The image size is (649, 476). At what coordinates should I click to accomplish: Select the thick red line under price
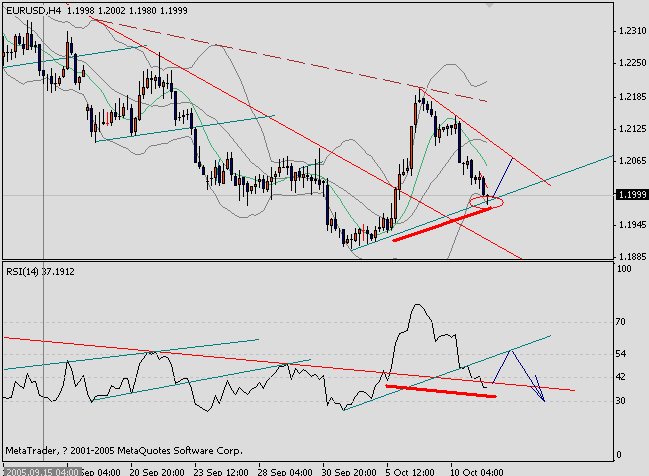click(x=442, y=224)
